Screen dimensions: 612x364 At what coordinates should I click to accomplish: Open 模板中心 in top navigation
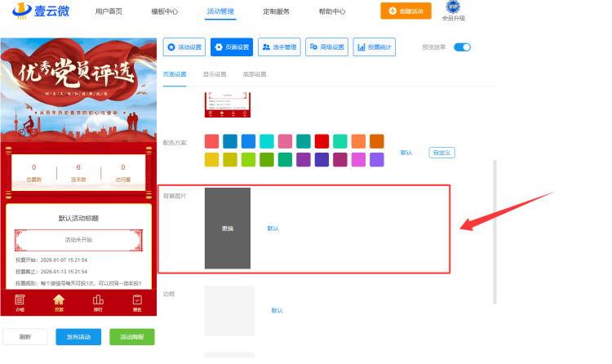tap(166, 11)
